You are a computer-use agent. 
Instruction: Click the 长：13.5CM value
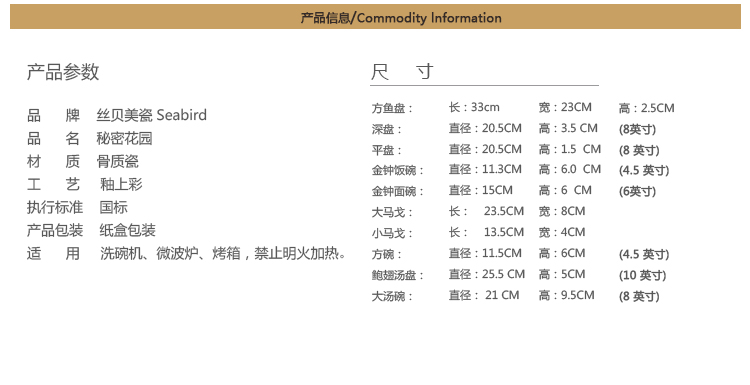click(x=486, y=233)
